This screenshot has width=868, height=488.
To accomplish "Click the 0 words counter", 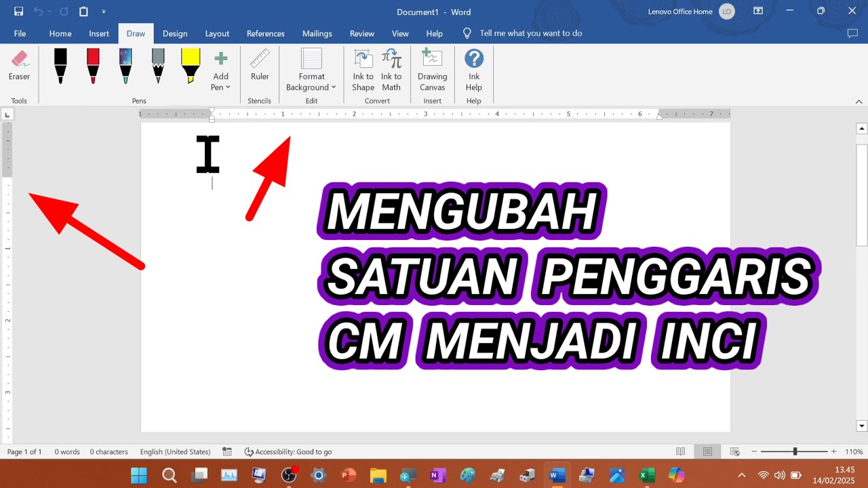I will [x=67, y=451].
